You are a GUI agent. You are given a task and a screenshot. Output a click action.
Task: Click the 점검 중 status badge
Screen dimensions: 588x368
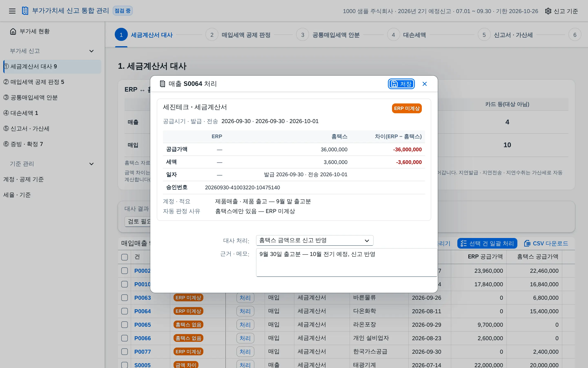pyautogui.click(x=122, y=11)
